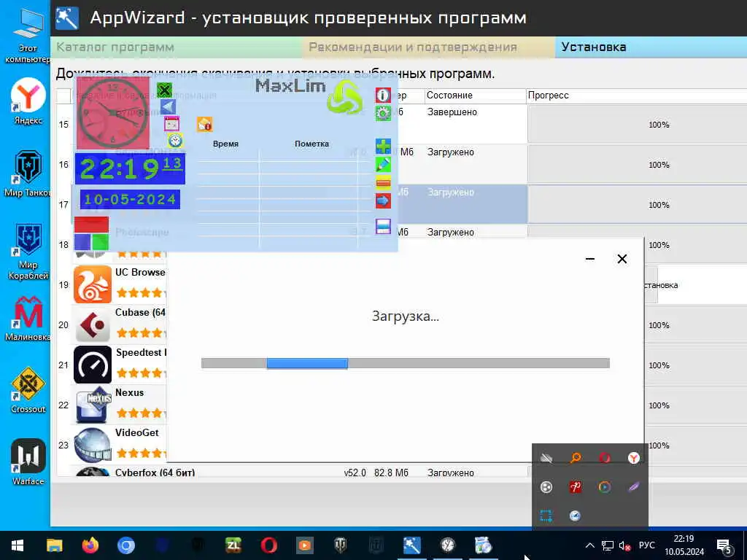The height and width of the screenshot is (560, 747).
Task: Click the small yellow alarm clock icon in MaxLim
Action: pos(175,141)
